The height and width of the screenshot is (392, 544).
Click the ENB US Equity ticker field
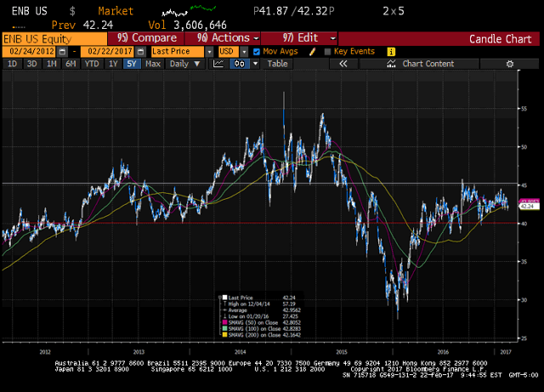(54, 39)
